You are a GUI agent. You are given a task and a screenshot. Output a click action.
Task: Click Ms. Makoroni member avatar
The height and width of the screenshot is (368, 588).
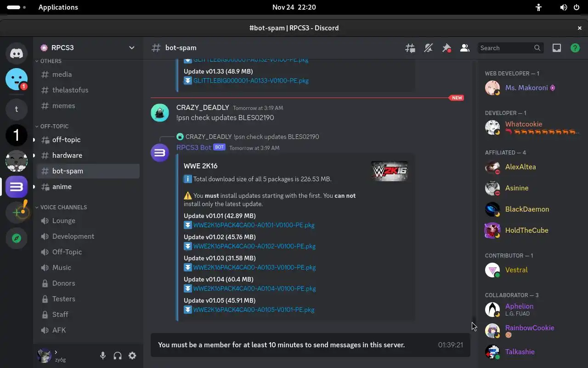pos(492,88)
